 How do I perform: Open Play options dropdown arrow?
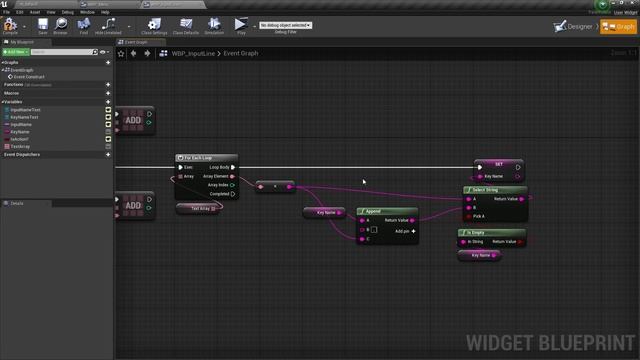[x=254, y=27]
